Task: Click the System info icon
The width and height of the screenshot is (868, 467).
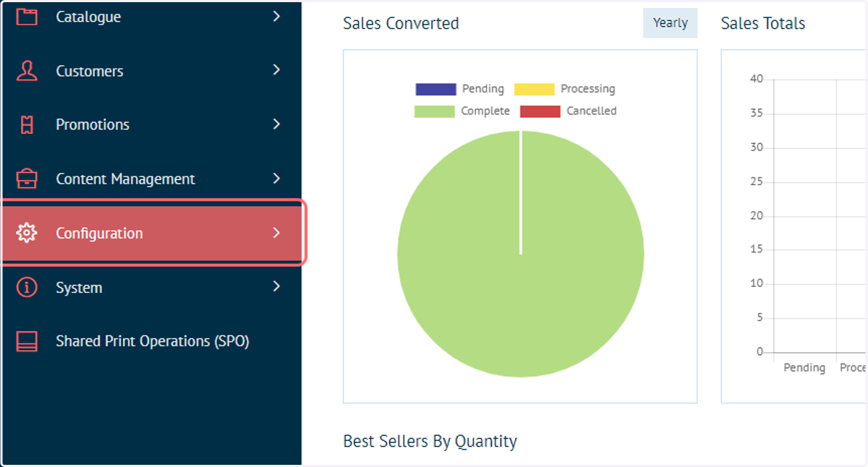Action: click(27, 287)
